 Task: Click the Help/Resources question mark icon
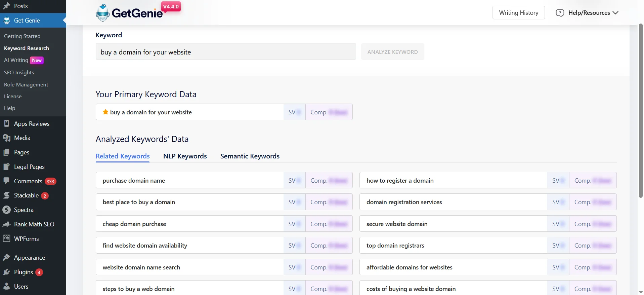pyautogui.click(x=560, y=13)
